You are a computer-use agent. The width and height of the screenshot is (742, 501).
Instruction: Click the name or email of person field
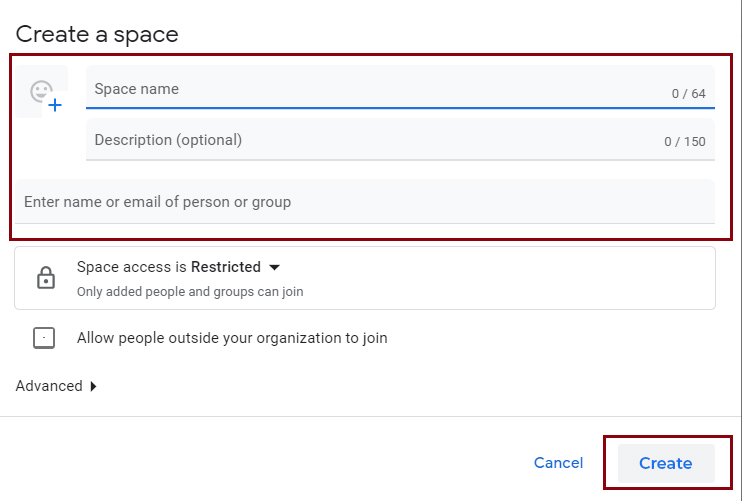364,202
